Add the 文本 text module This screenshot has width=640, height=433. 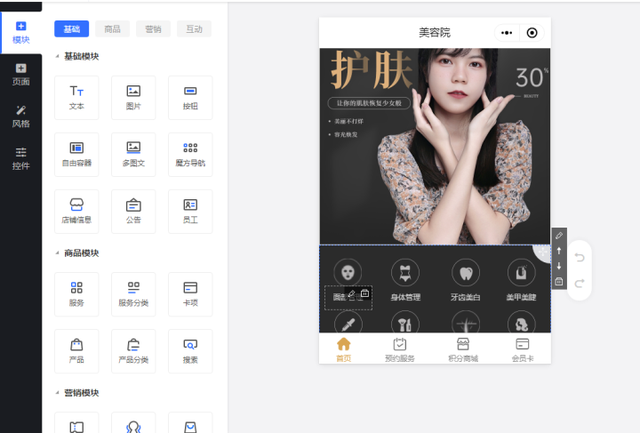[76, 98]
